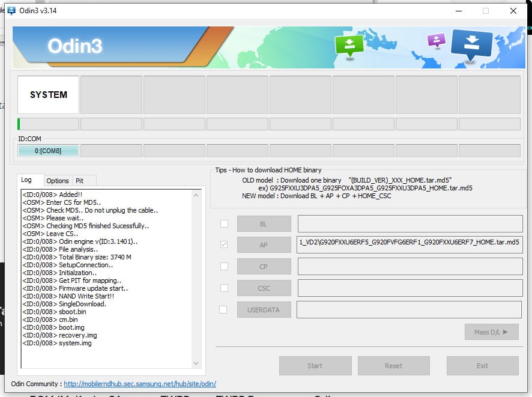Click the 'ID:COM' label
This screenshot has width=532, height=397.
coord(29,139)
